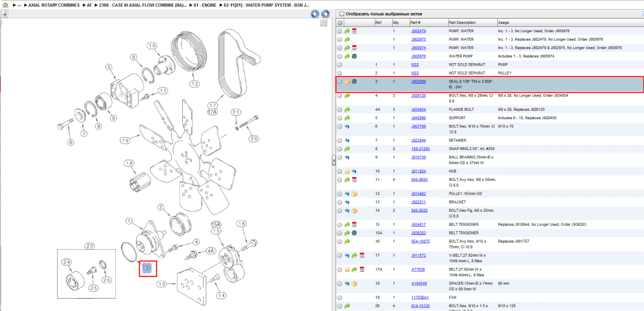The width and height of the screenshot is (644, 311).
Task: Click the green replacement arrow for J802975
Action: tap(347, 39)
